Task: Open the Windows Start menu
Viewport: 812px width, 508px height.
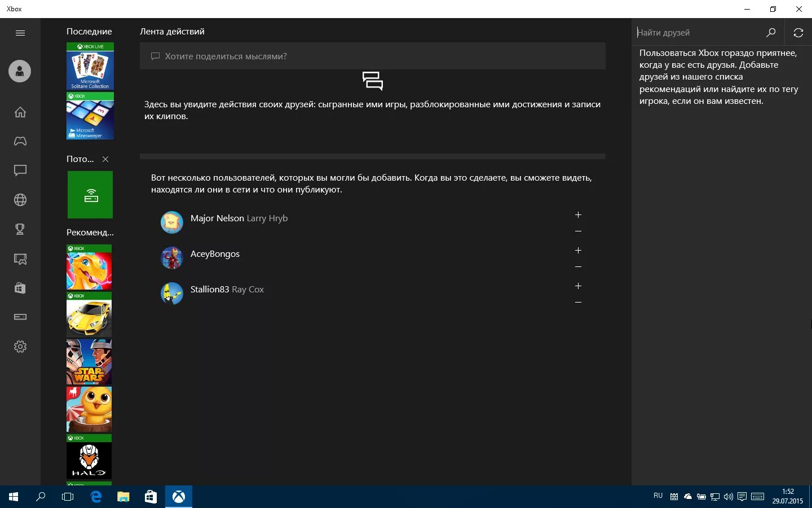Action: coord(14,497)
